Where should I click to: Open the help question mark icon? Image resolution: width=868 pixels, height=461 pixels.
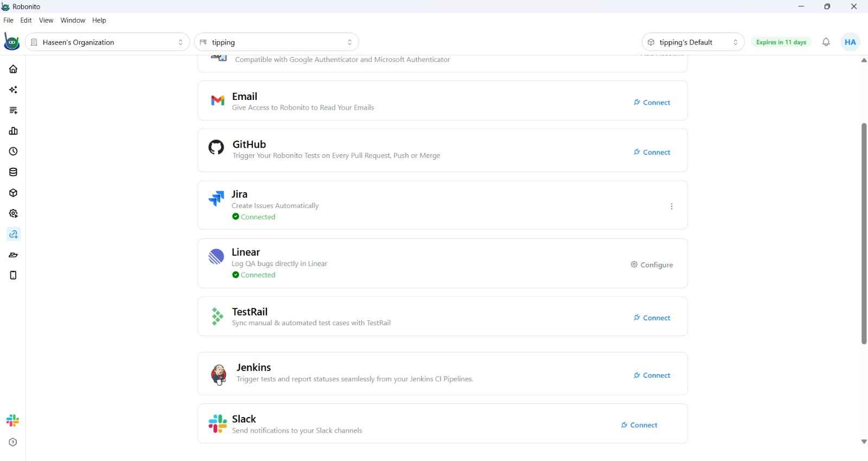[x=13, y=442]
